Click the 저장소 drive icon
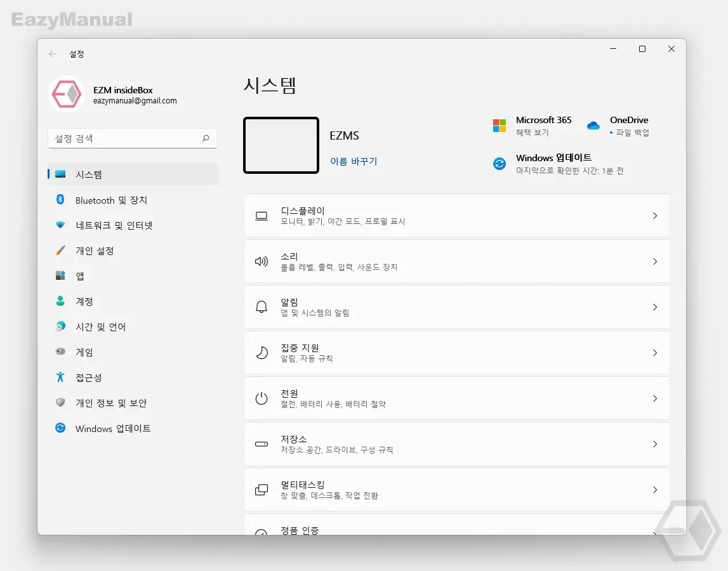 [261, 444]
